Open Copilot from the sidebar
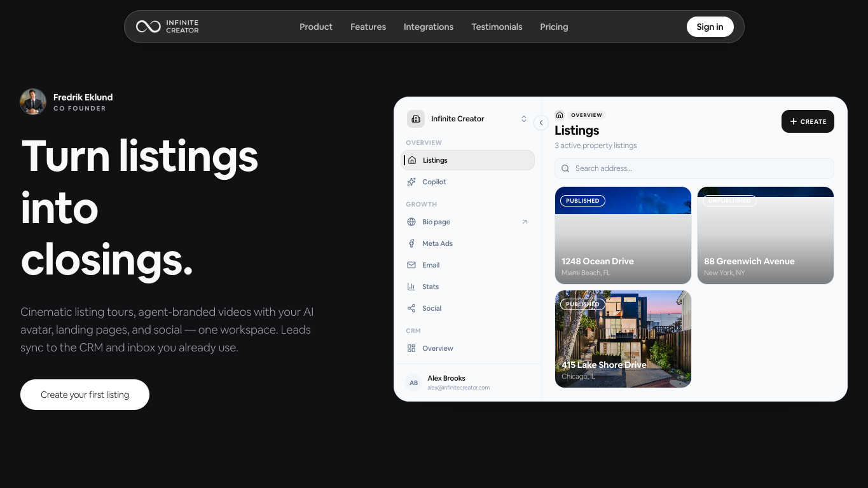Viewport: 868px width, 488px height. click(468, 182)
